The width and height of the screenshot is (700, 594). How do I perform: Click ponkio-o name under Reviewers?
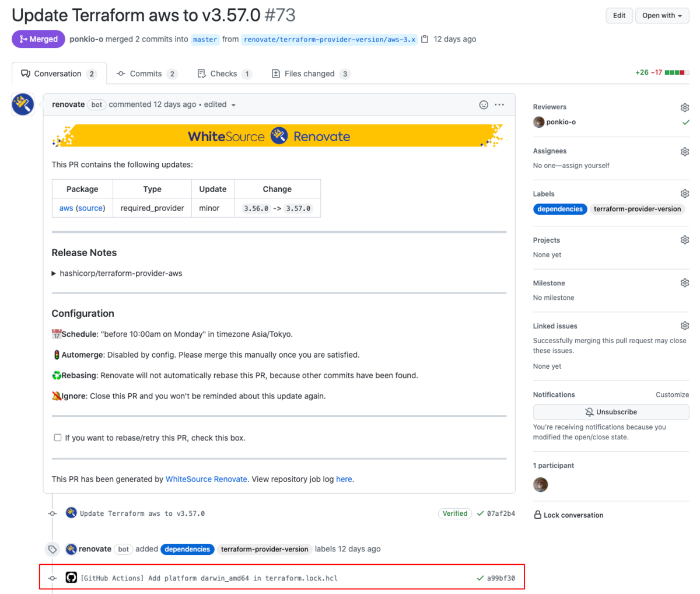coord(561,123)
